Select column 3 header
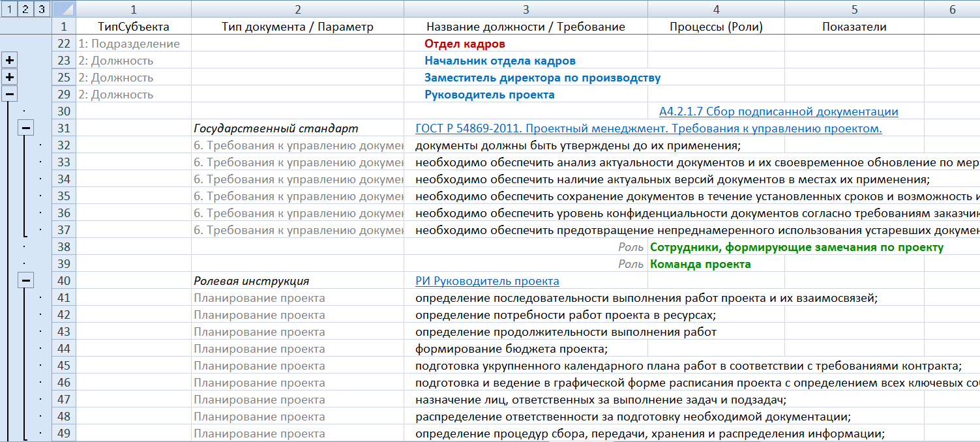The width and height of the screenshot is (980, 442). pyautogui.click(x=526, y=9)
